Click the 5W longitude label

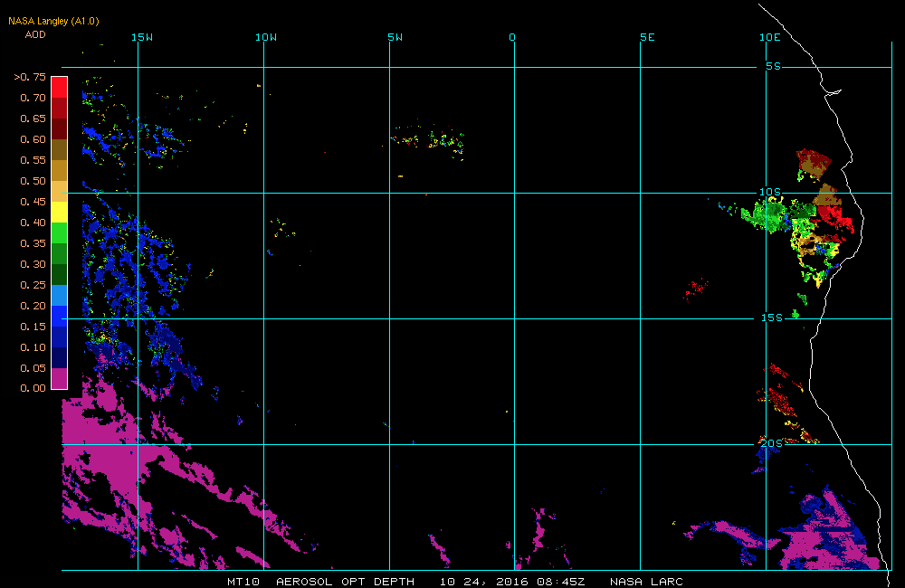(394, 37)
